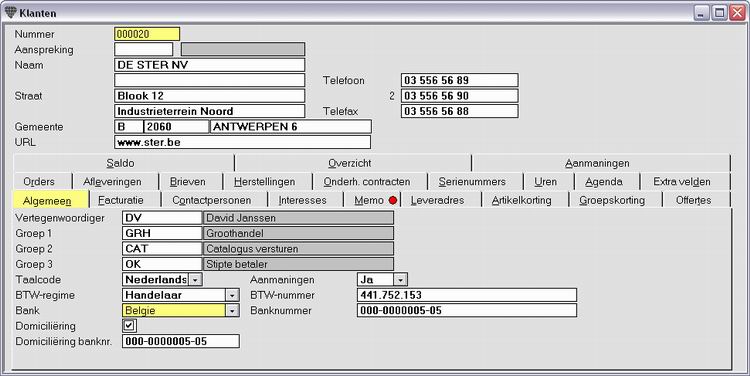Viewport: 750px width, 376px height.
Task: Switch to the Offertes tab
Action: (x=696, y=200)
